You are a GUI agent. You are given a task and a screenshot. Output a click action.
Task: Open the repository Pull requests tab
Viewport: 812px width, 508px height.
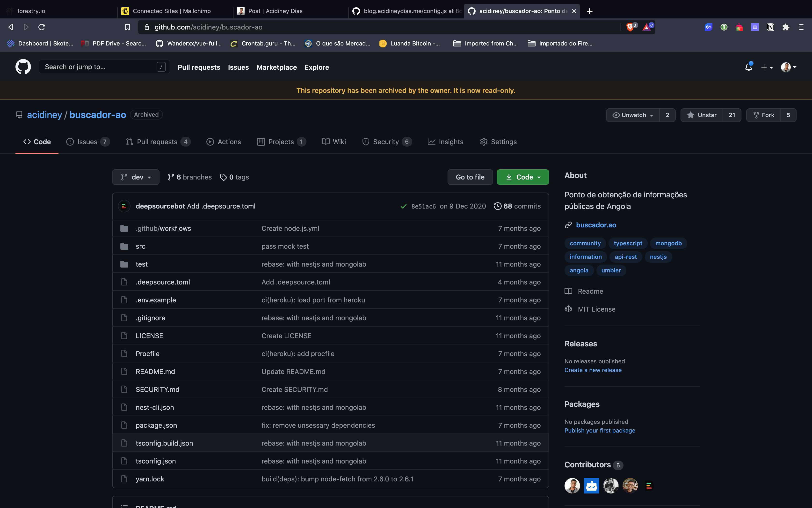point(158,142)
